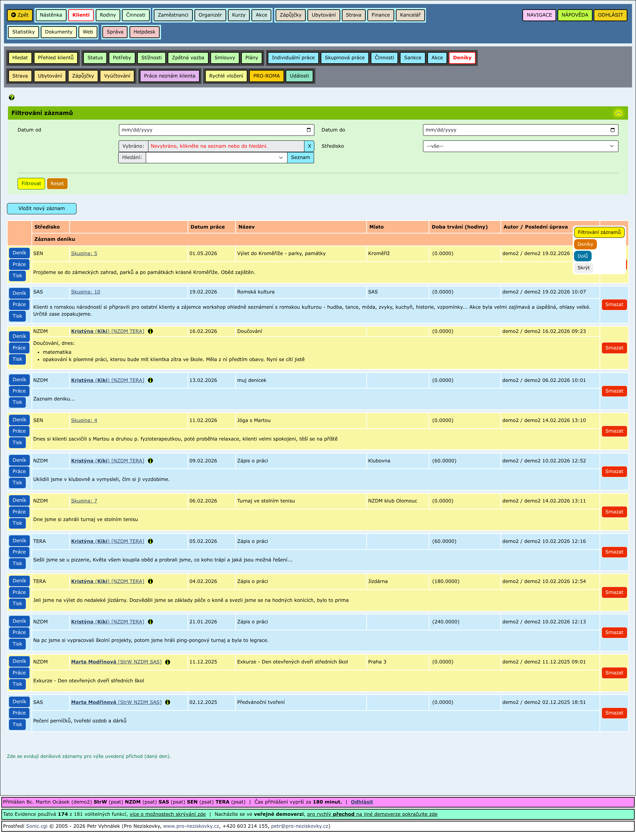The image size is (636, 840).
Task: Open the Středisko dropdown
Action: click(x=520, y=146)
